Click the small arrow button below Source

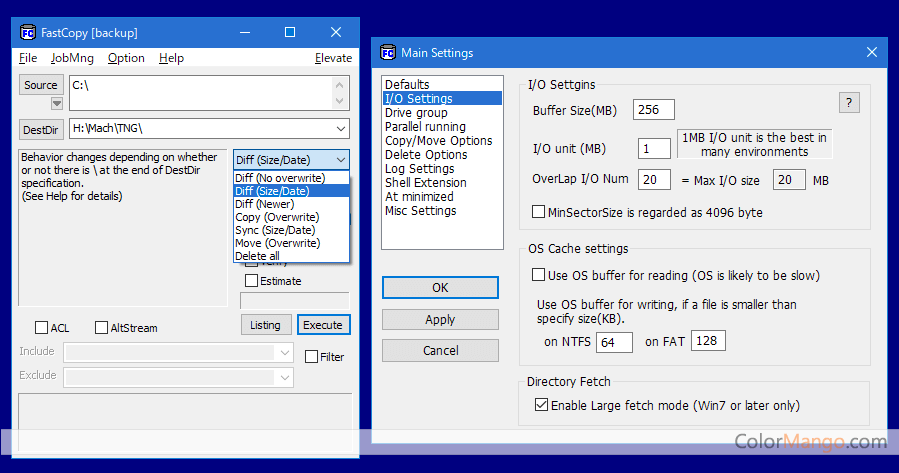57,103
